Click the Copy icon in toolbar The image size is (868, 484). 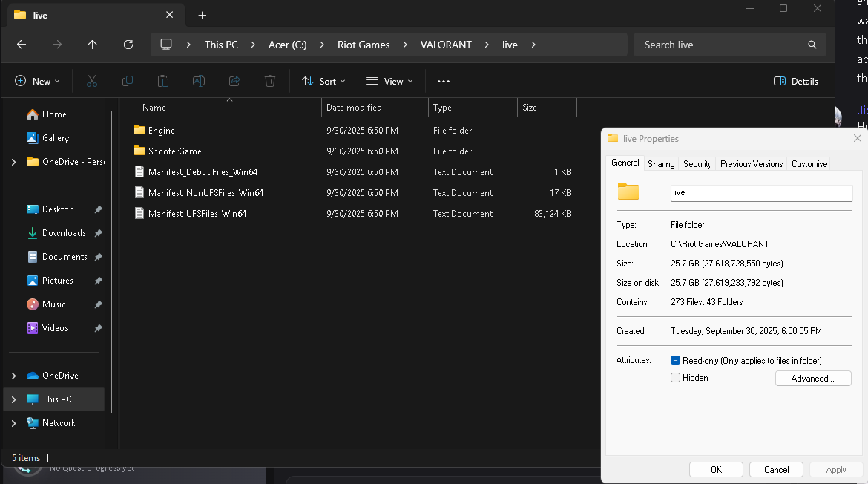(128, 81)
